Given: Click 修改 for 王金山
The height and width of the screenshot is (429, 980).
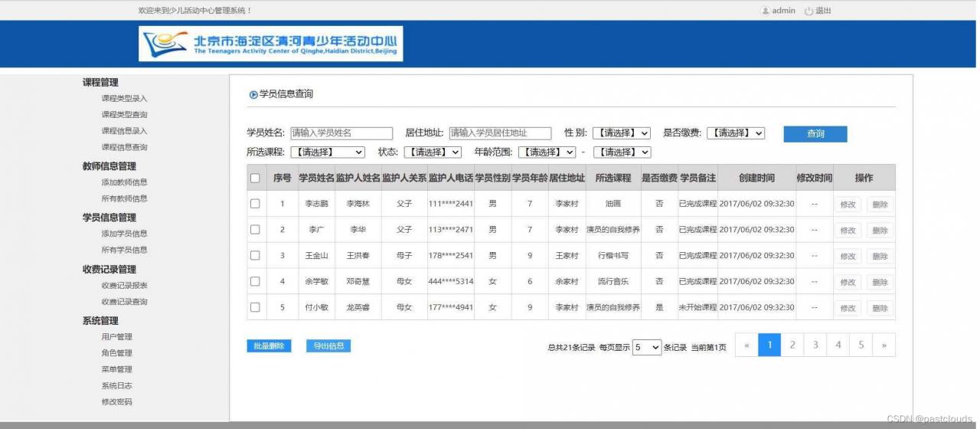Looking at the screenshot, I should coord(848,256).
